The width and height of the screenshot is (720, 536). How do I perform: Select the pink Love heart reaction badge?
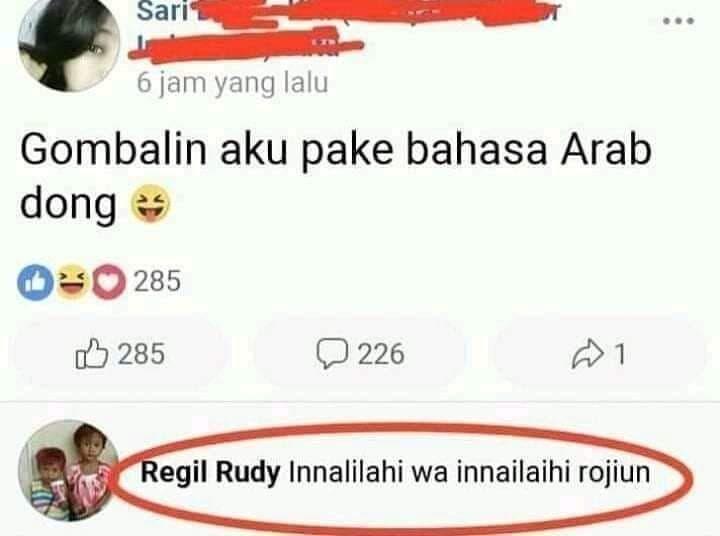point(109,282)
